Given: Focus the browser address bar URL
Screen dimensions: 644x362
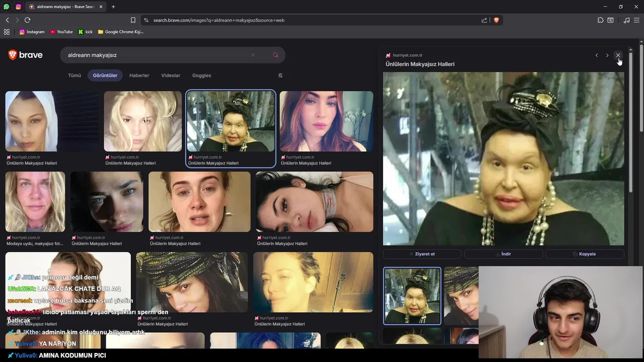Looking at the screenshot, I should tap(219, 20).
